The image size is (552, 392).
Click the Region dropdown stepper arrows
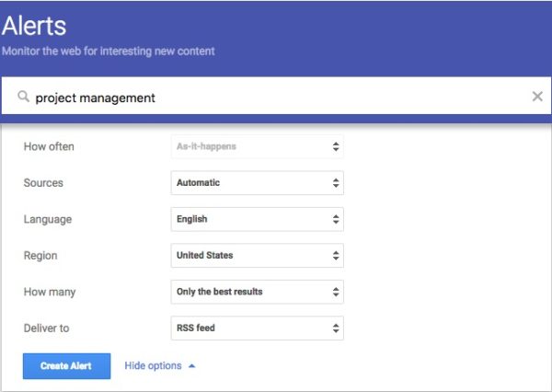(336, 255)
